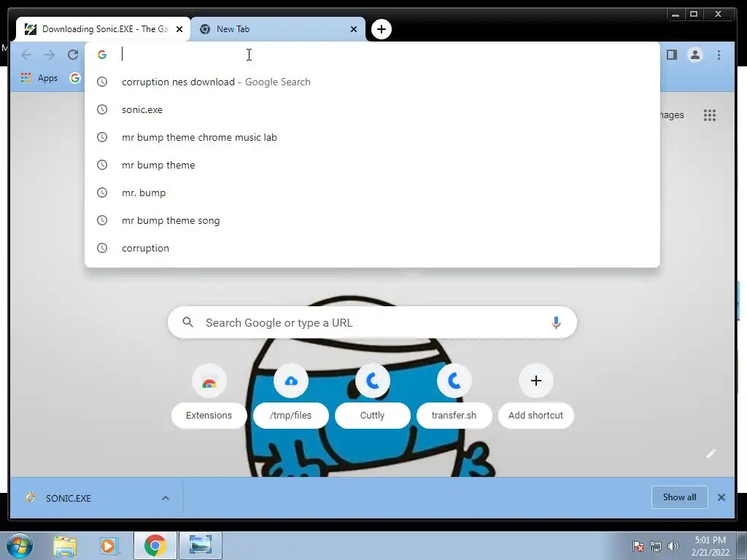Open the Google apps grid icon
This screenshot has width=747, height=560.
coord(710,114)
